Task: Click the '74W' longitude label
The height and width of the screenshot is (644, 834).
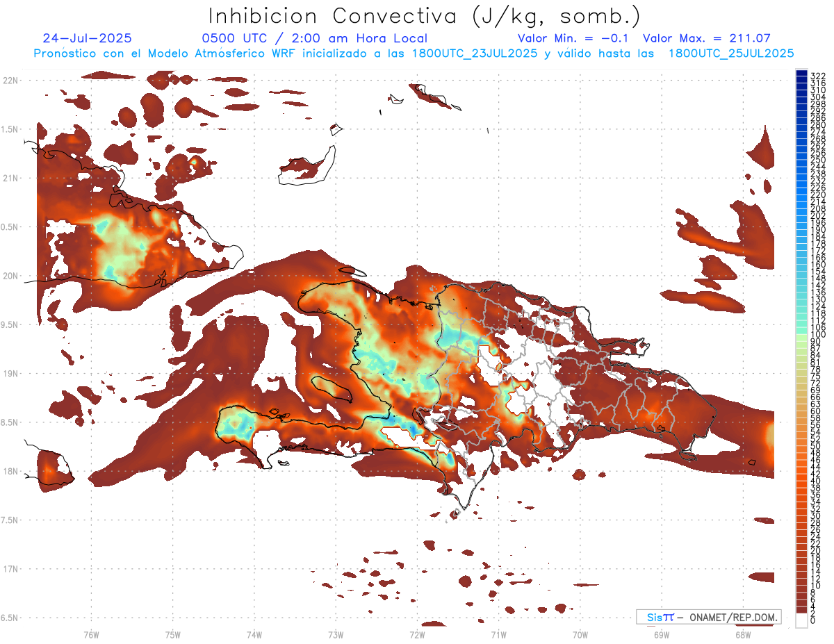Action: [x=254, y=634]
